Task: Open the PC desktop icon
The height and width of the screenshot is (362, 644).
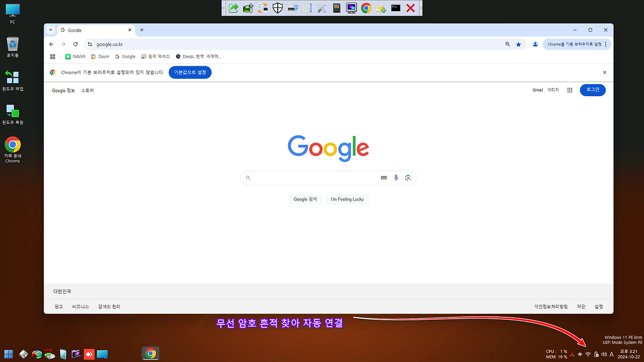Action: tap(13, 14)
